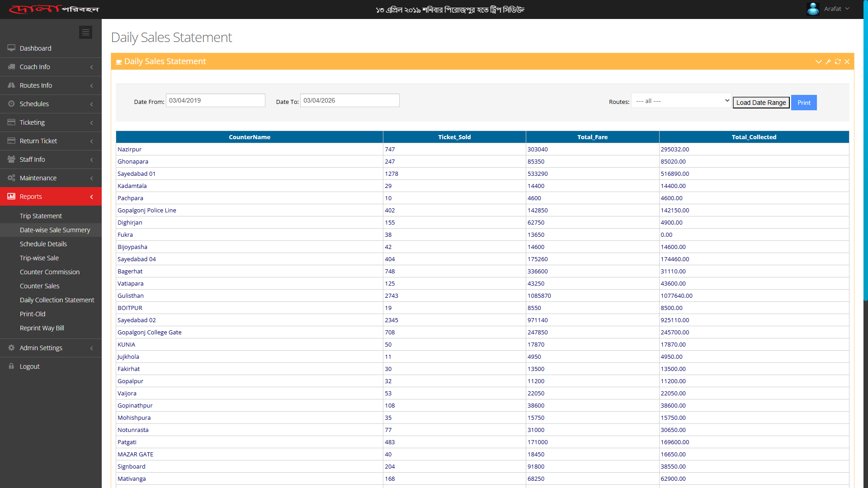The height and width of the screenshot is (488, 868).
Task: Click the Schedules clock icon
Action: tap(11, 103)
